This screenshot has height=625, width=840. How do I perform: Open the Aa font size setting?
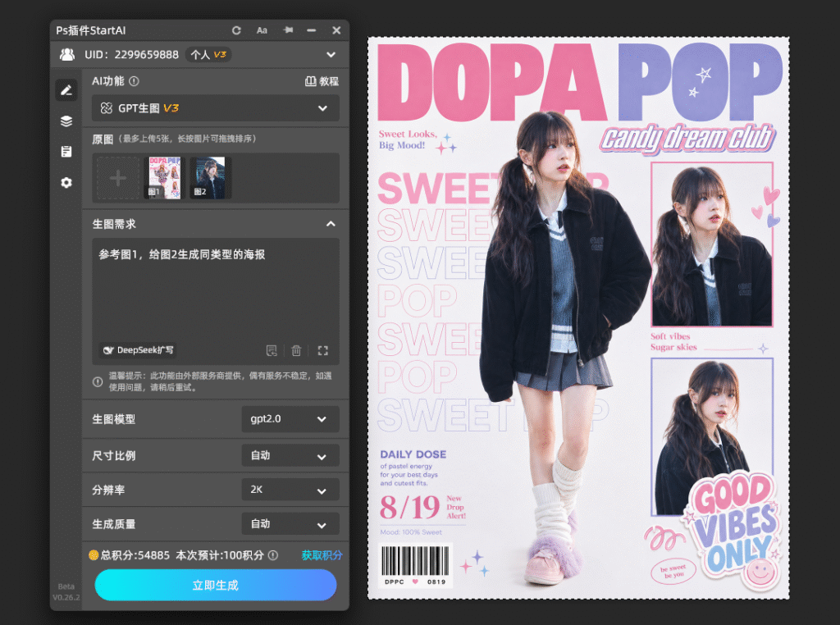(x=262, y=30)
